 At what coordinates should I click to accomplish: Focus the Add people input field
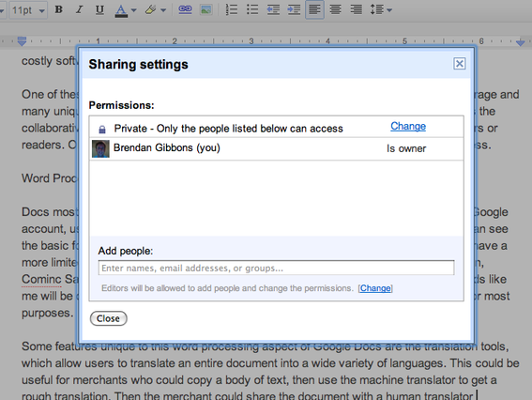[x=276, y=268]
